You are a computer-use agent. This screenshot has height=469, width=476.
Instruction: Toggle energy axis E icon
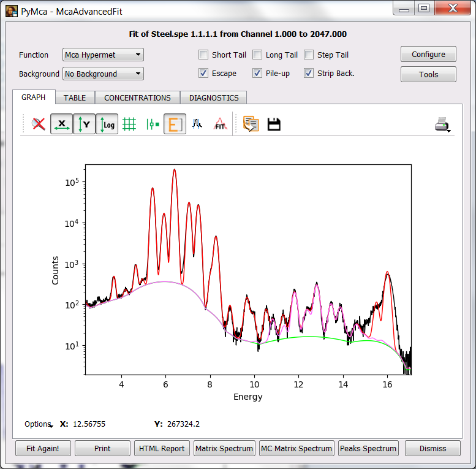pyautogui.click(x=175, y=124)
